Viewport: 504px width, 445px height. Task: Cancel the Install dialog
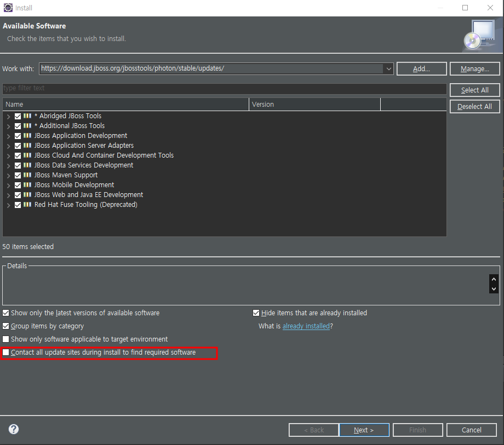(x=472, y=430)
